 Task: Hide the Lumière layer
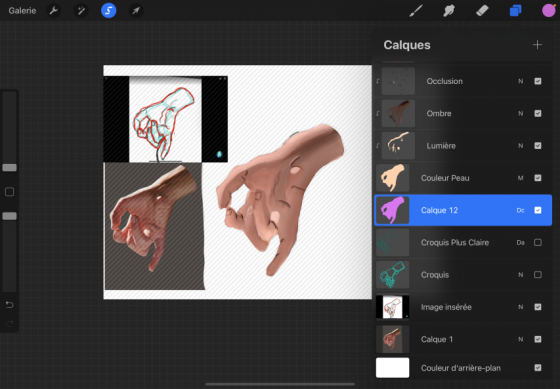click(x=538, y=146)
